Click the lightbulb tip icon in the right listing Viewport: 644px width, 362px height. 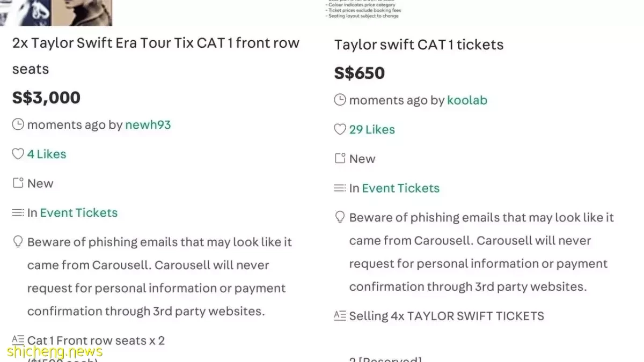point(340,217)
